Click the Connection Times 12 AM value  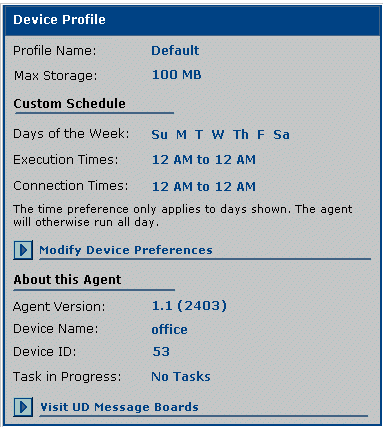[204, 186]
